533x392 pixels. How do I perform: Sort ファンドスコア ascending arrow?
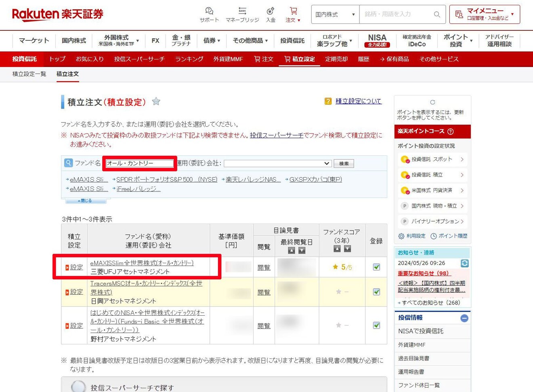[337, 249]
